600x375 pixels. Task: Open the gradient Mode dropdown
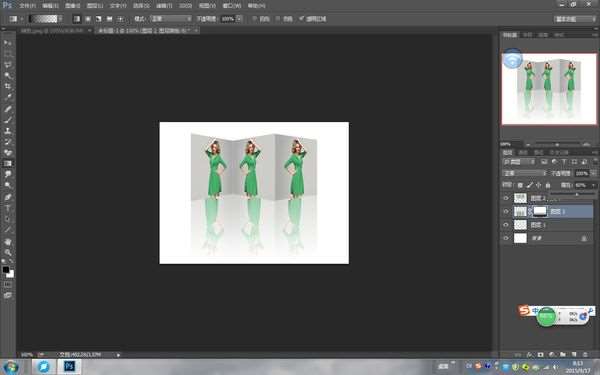click(x=171, y=19)
